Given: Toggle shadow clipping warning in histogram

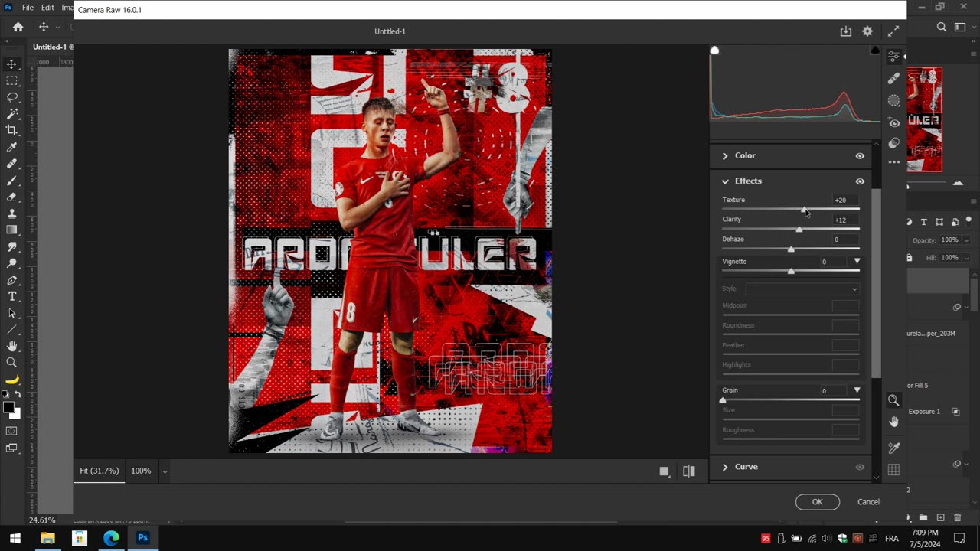Looking at the screenshot, I should pos(714,51).
